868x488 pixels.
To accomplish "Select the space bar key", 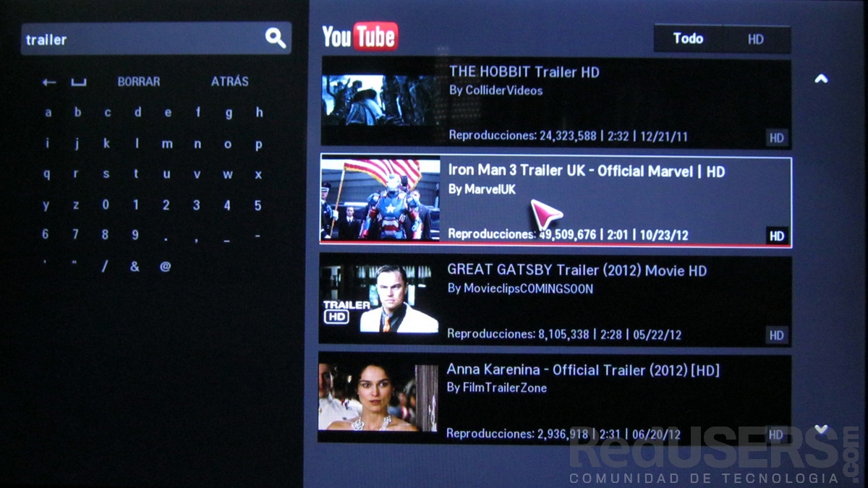I will 78,83.
